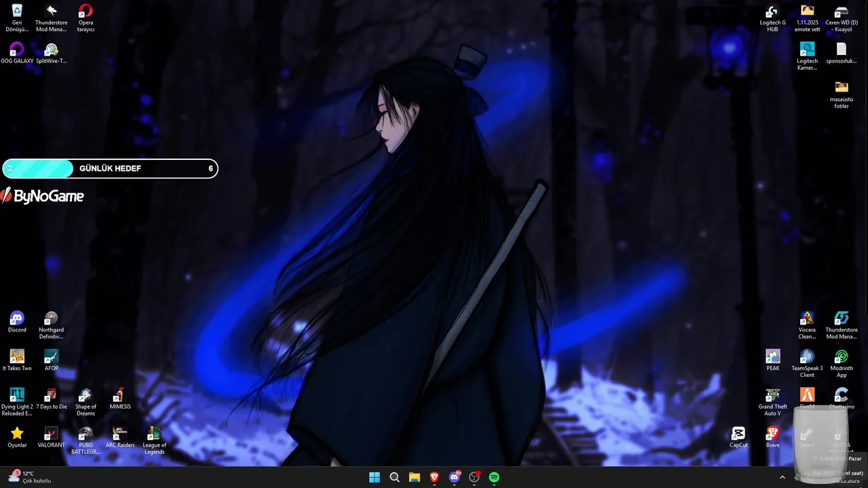
Task: Launch the VALORANT desktop shortcut
Action: pos(51,437)
